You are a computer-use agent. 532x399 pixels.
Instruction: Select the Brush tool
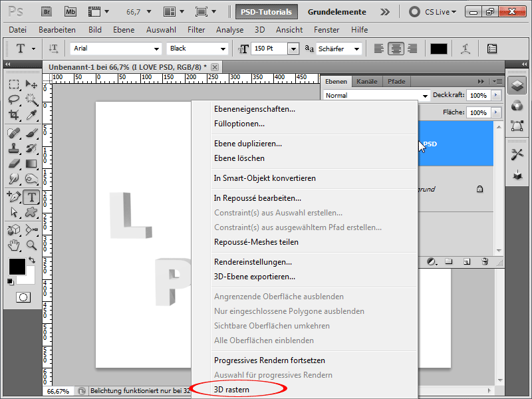pyautogui.click(x=31, y=132)
